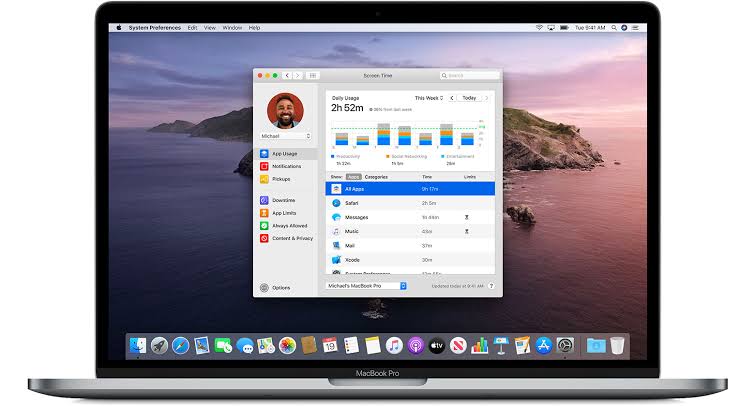This screenshot has width=755, height=406.
Task: Open the Michael user selector dropdown
Action: [286, 136]
